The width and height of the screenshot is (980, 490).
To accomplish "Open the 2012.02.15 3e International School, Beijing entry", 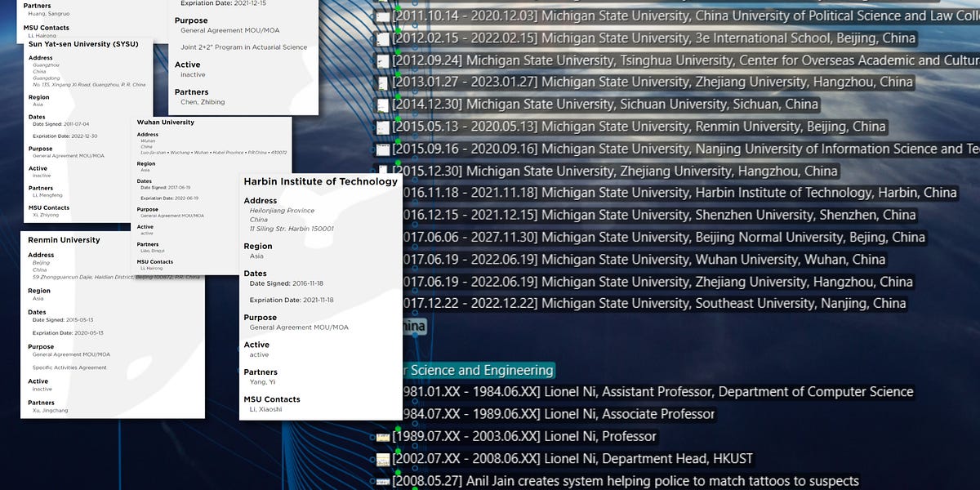I will [654, 38].
